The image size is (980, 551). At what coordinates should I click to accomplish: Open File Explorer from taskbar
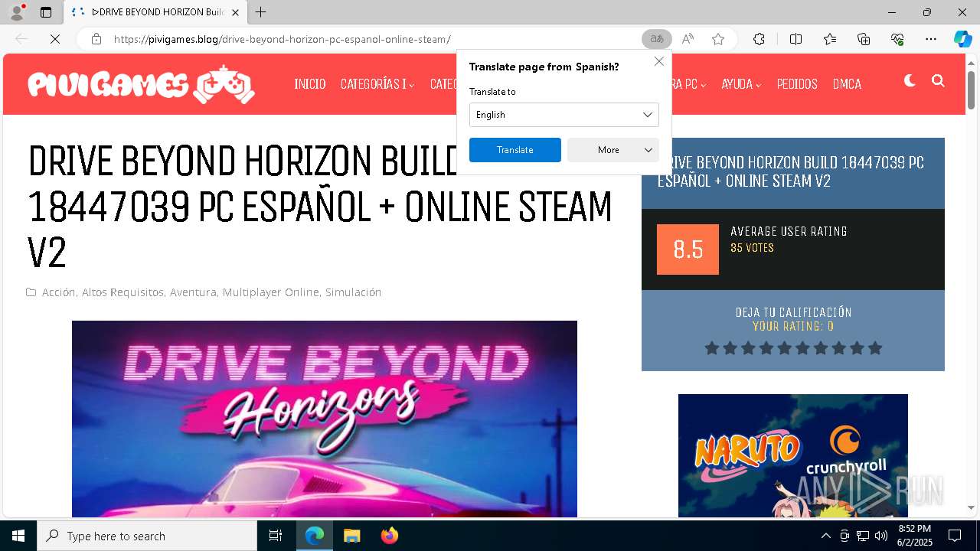[x=351, y=536]
